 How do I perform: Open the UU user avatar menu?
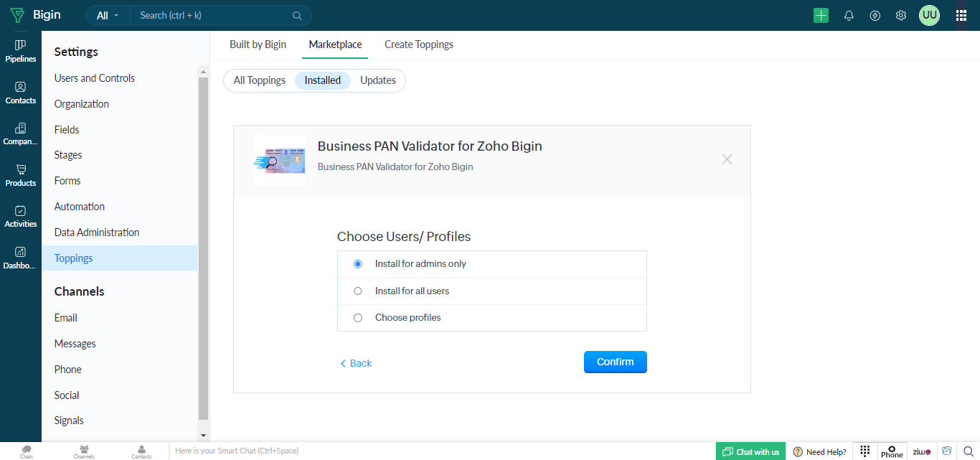pyautogui.click(x=929, y=15)
